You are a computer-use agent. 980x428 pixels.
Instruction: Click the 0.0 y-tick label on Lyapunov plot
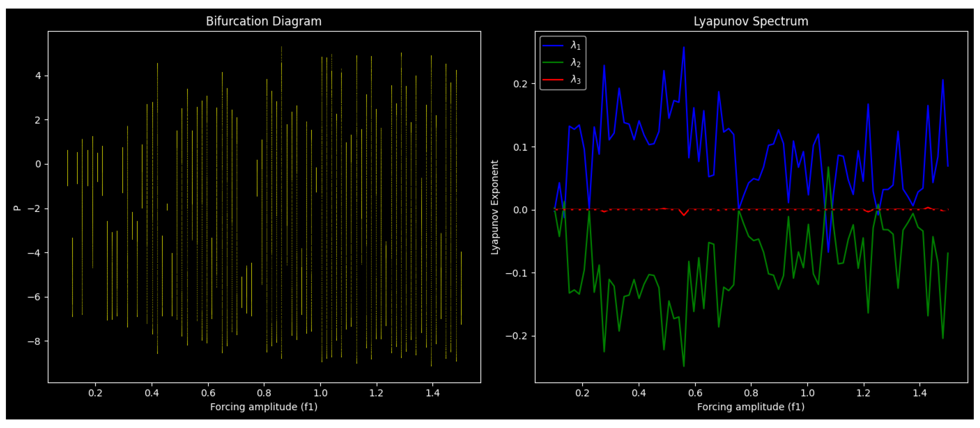[520, 210]
